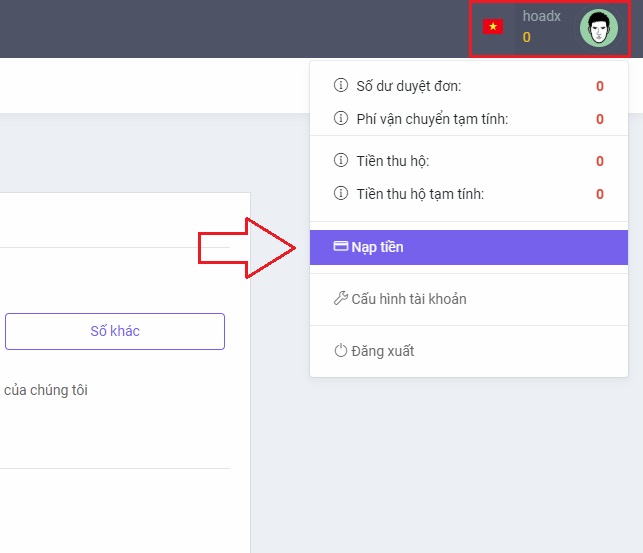Click the Tiền thu hộ tạm tính label
643x553 pixels.
[420, 194]
